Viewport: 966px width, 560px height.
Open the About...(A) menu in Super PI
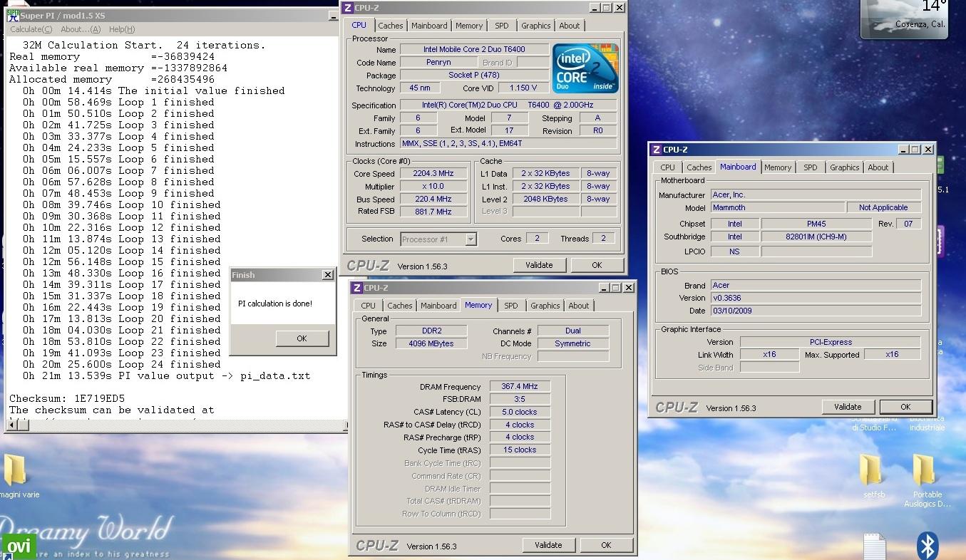[x=81, y=29]
